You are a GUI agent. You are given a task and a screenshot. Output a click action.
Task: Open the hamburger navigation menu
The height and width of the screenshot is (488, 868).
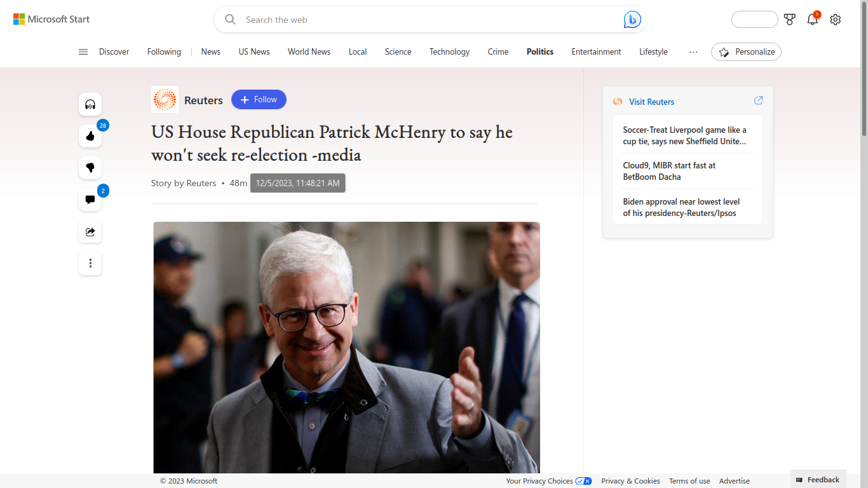pos(83,52)
